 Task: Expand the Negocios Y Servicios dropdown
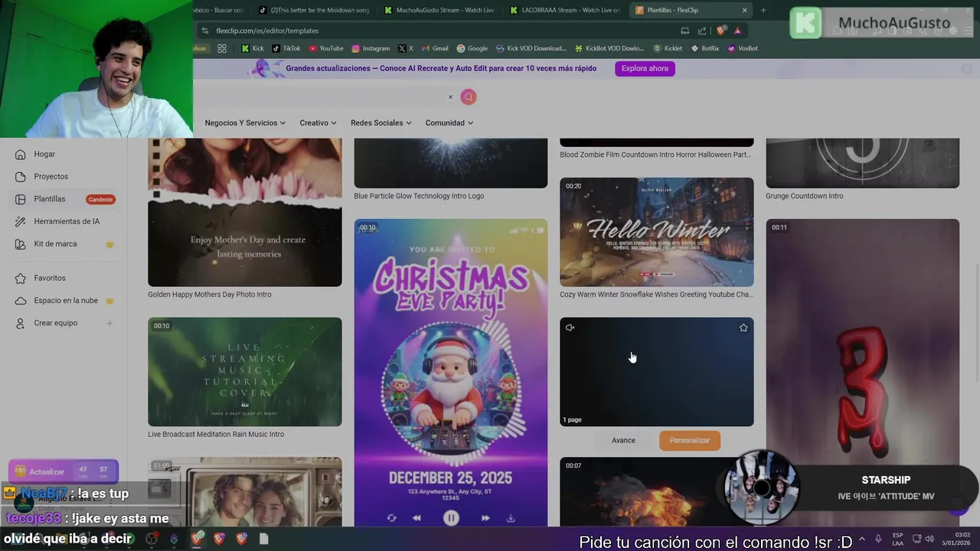(x=245, y=122)
